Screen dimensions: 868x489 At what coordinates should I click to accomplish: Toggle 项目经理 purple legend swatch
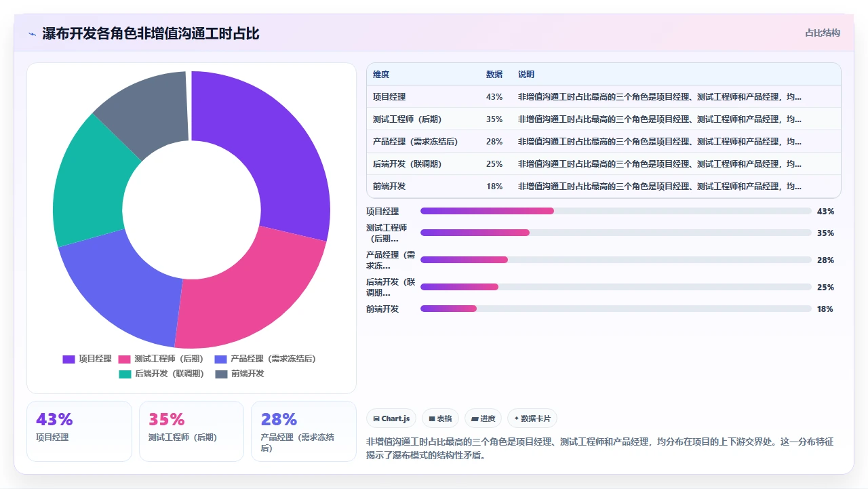point(68,359)
